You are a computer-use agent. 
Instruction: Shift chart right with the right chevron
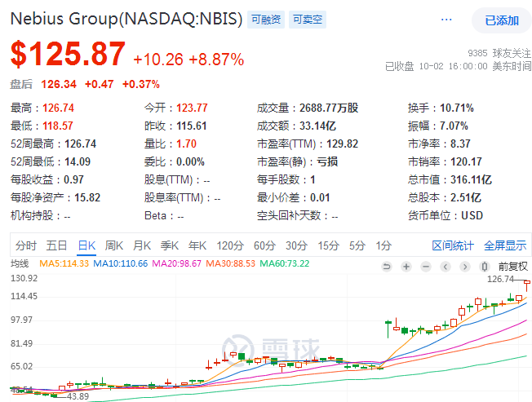pos(465,267)
